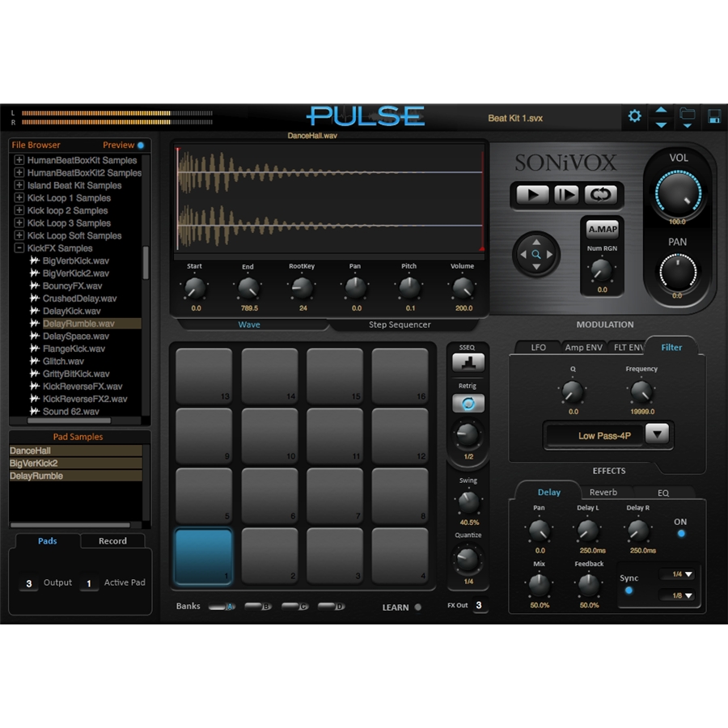Collapse the KickFX Samples folder

point(19,248)
